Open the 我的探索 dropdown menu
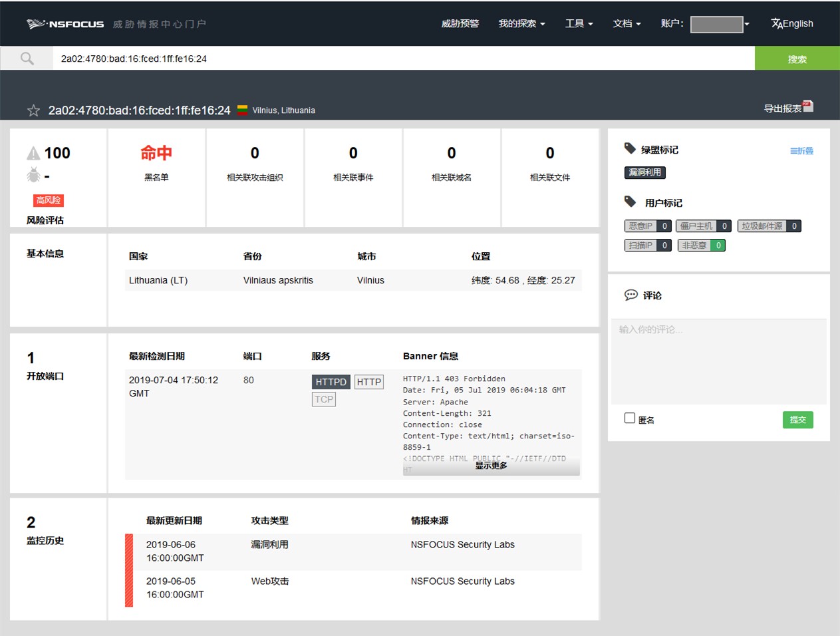Image resolution: width=840 pixels, height=636 pixels. point(521,23)
